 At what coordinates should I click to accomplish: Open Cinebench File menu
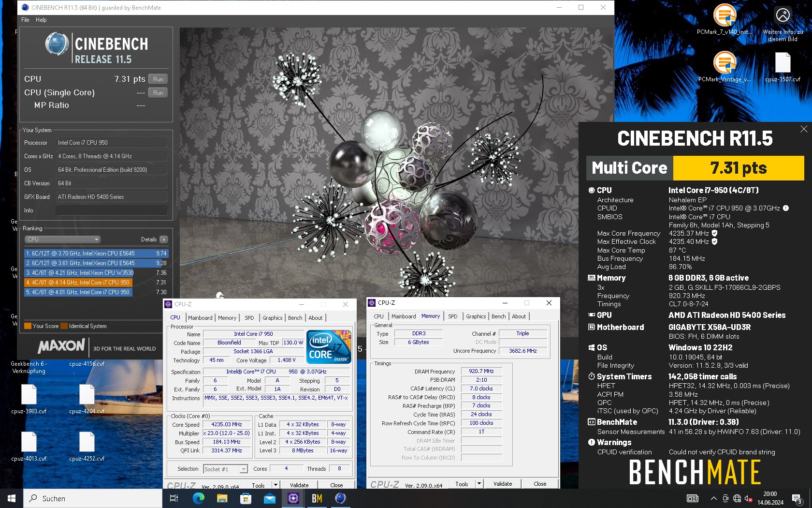tap(25, 20)
